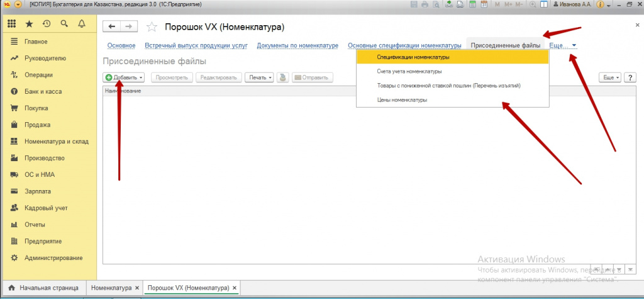644x299 pixels.
Task: Add Порошок VX to favorites star
Action: point(152,27)
